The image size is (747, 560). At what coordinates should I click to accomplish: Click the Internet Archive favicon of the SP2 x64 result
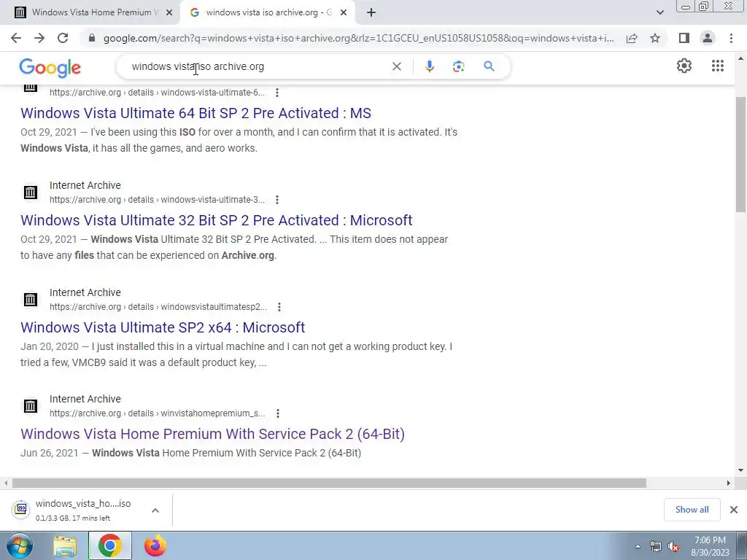[31, 300]
